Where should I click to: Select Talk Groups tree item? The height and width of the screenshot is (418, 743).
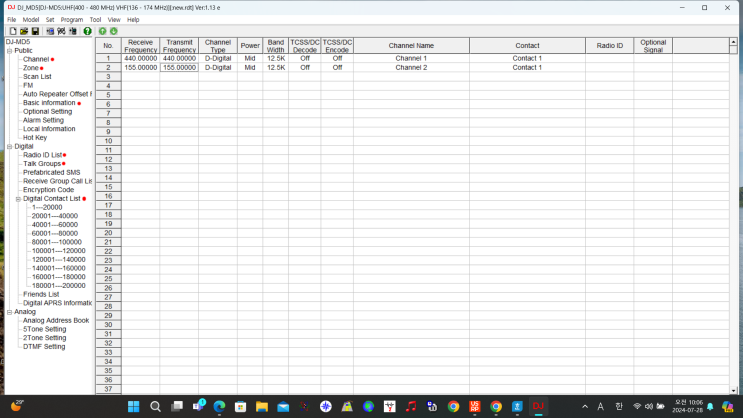click(42, 164)
